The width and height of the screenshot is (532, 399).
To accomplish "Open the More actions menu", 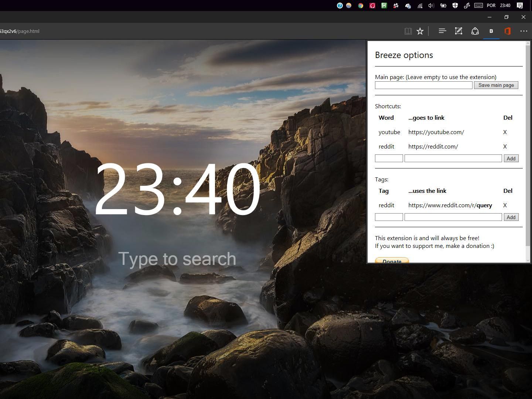I will coord(524,31).
